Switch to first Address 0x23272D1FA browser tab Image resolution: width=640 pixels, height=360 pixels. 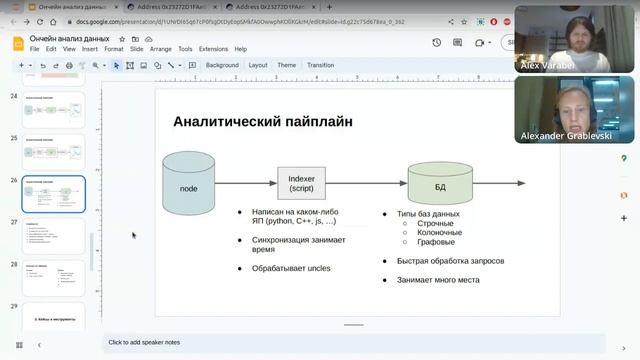click(171, 7)
